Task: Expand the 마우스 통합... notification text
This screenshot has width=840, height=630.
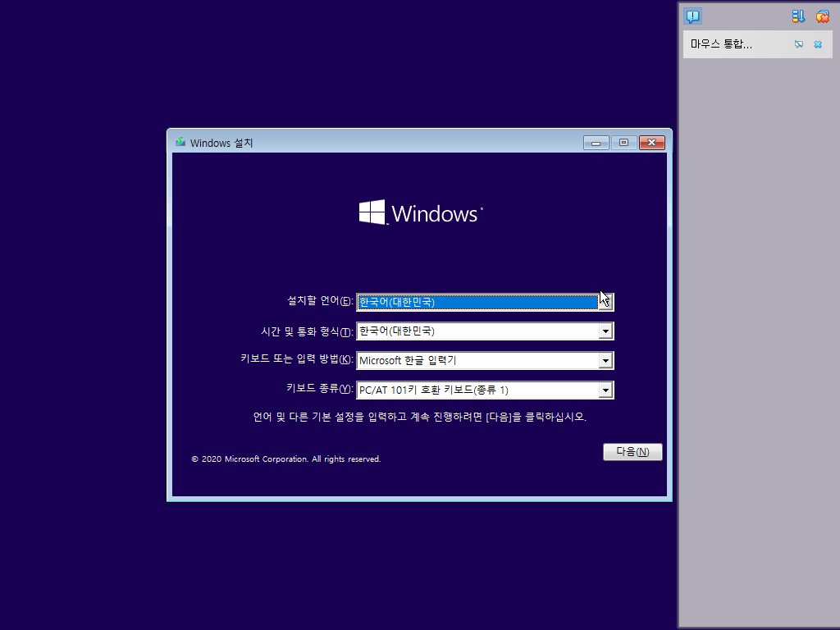Action: [x=721, y=44]
